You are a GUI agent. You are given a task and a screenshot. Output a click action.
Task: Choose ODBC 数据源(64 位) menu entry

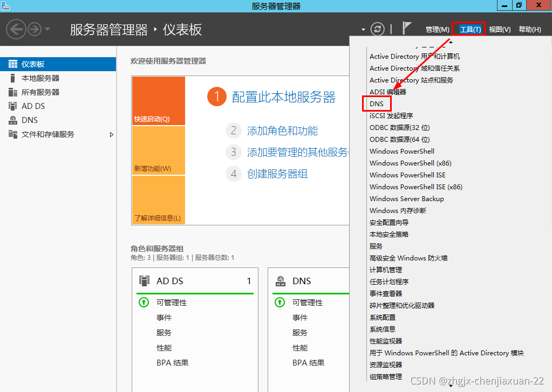[400, 139]
